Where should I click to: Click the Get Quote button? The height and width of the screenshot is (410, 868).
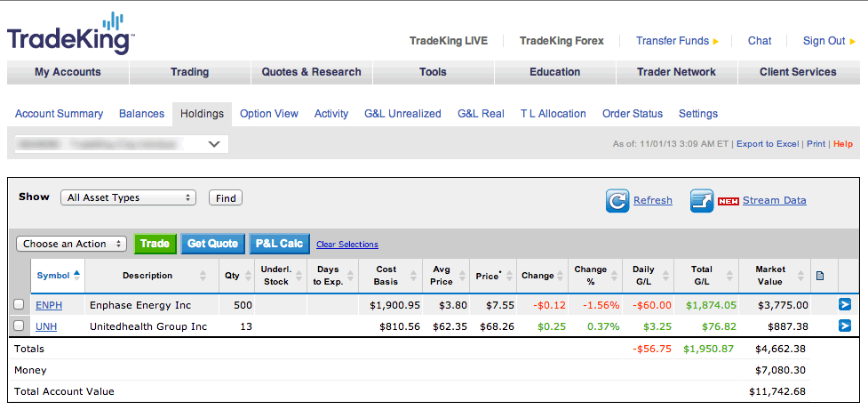pos(212,244)
